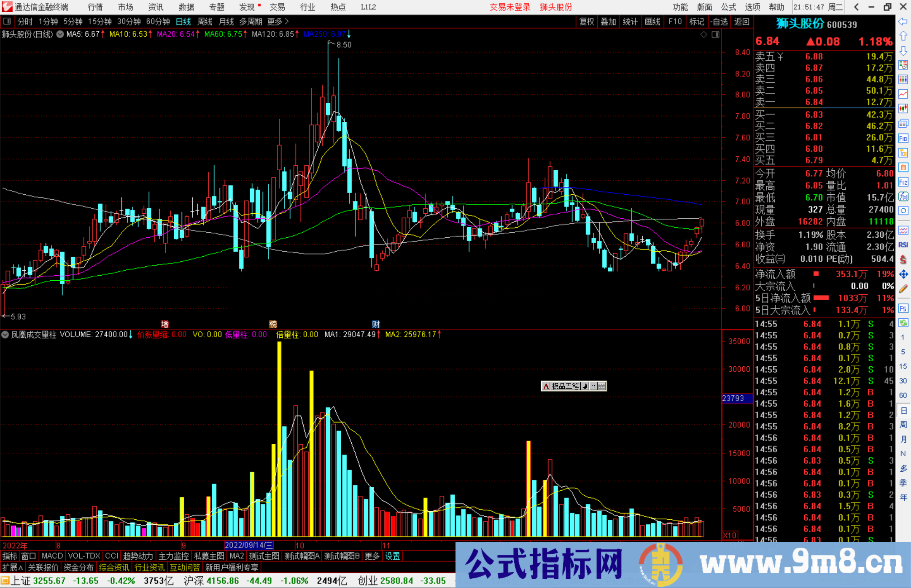The height and width of the screenshot is (588, 911).
Task: Open the RSI indicator sidebar icon
Action: click(x=903, y=245)
